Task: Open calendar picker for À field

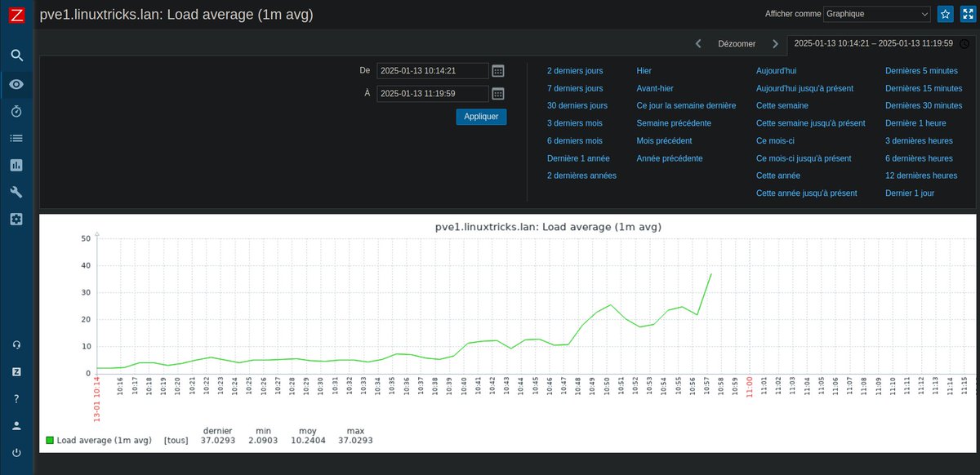Action: [x=498, y=93]
